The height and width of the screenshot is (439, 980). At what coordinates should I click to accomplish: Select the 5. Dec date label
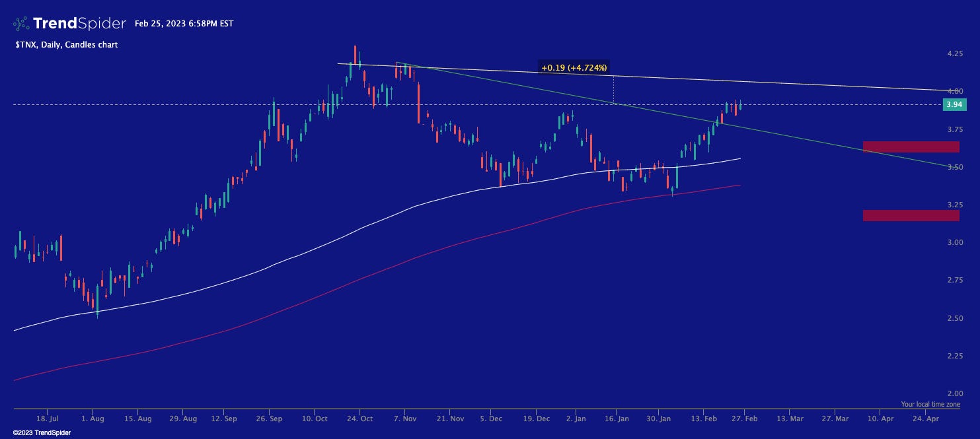[491, 419]
